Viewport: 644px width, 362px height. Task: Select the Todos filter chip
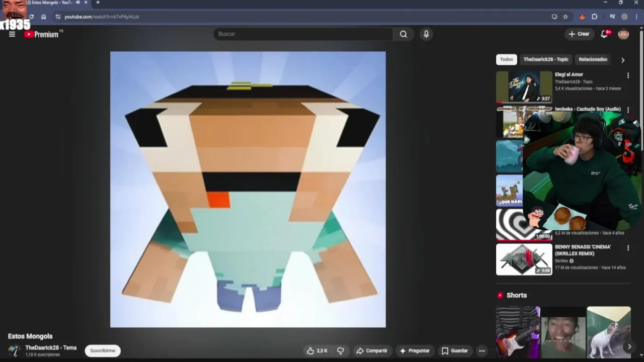coord(507,59)
